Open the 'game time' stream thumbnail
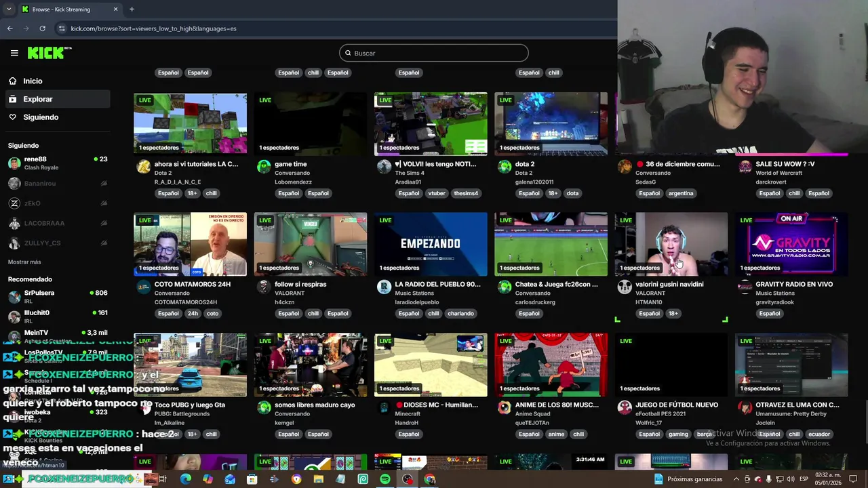This screenshot has width=868, height=488. pyautogui.click(x=311, y=123)
